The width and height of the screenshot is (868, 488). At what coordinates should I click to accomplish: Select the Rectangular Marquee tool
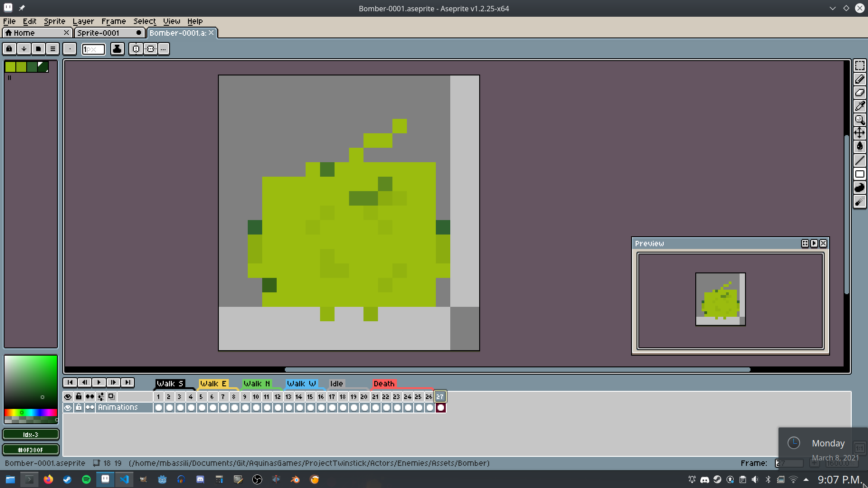tap(859, 66)
